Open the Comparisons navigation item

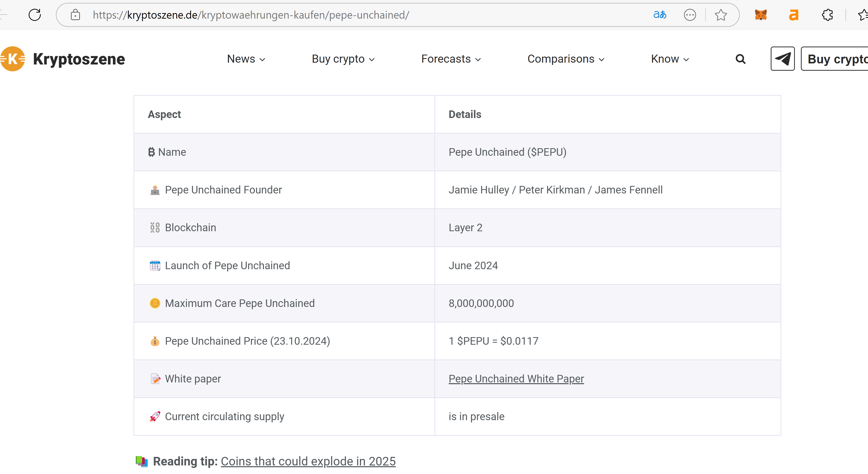click(x=561, y=59)
